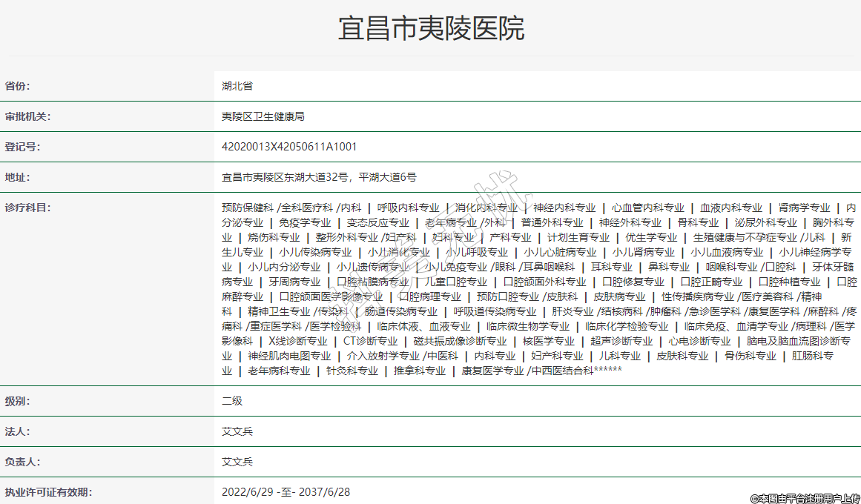Image resolution: width=861 pixels, height=504 pixels.
Task: Select the 级别 field label
Action: tap(18, 401)
